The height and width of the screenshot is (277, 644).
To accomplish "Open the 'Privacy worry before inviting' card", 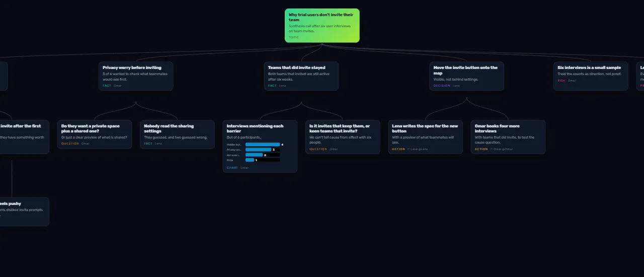I will click(136, 76).
